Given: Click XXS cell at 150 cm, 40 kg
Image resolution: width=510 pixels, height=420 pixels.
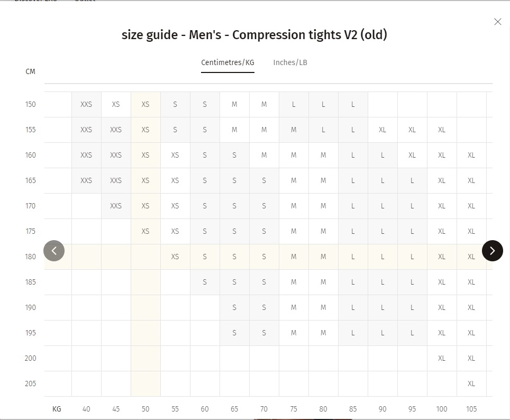Looking at the screenshot, I should coord(86,104).
